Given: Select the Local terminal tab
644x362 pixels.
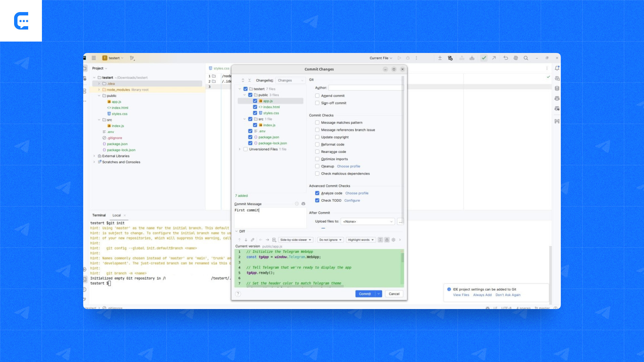Looking at the screenshot, I should pyautogui.click(x=116, y=215).
